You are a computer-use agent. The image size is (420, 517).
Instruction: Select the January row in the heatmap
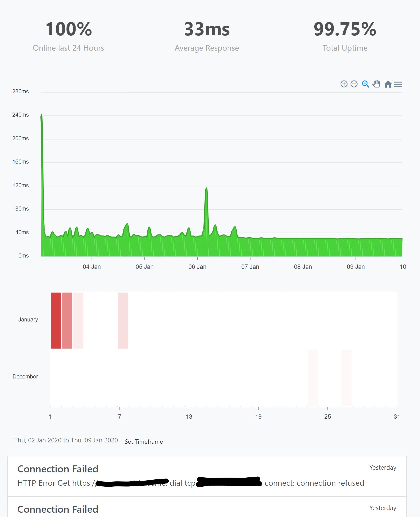tap(28, 319)
